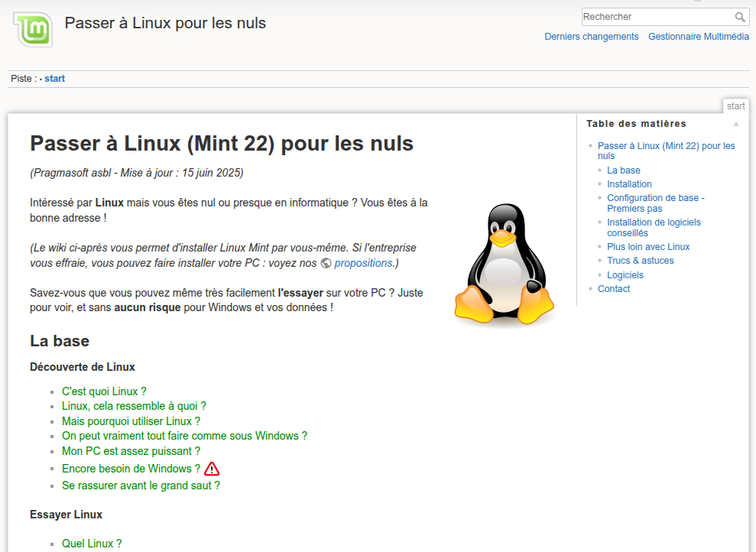Open On peut vraiment tout faire comme sous Windows ?
This screenshot has width=756, height=552.
(x=184, y=436)
